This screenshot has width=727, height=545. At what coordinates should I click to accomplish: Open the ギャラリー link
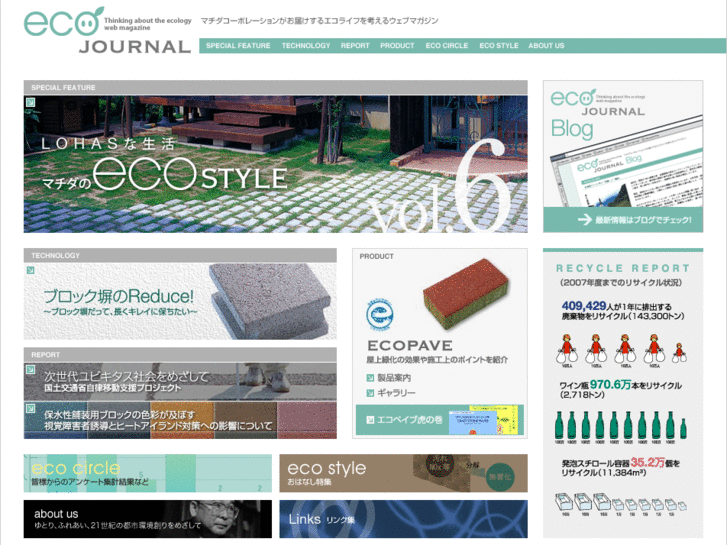[396, 393]
